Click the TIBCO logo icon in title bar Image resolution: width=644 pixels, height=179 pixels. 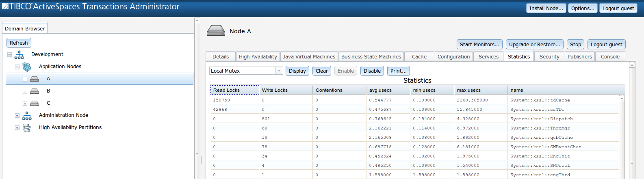click(x=5, y=6)
